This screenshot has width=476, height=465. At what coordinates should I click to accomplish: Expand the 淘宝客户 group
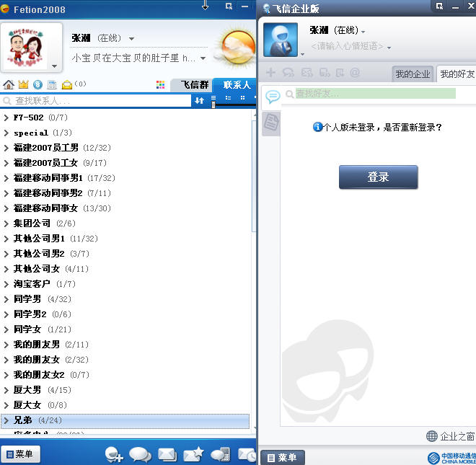tap(6, 284)
